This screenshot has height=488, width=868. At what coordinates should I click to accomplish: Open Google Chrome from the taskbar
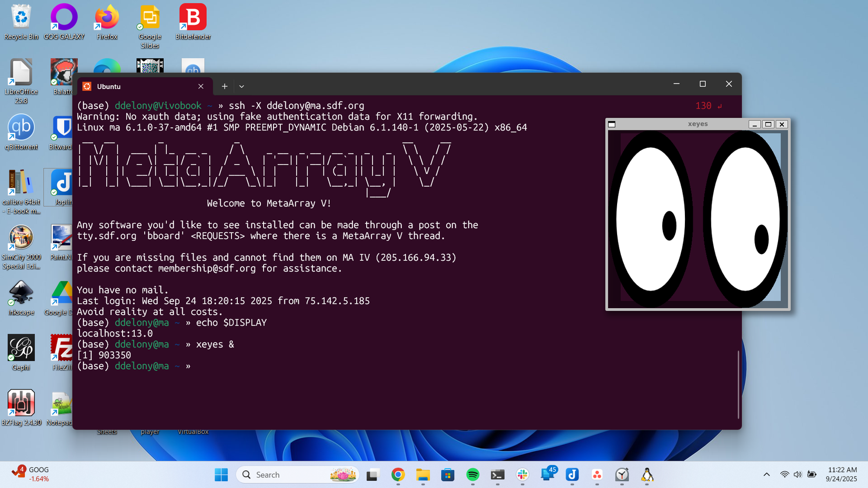(398, 474)
